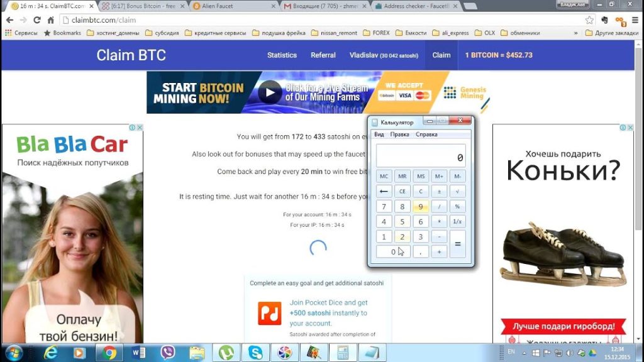Expand the hidden bookmarks overflow chevron
Viewport: 644px width, 362px height.
tap(575, 33)
